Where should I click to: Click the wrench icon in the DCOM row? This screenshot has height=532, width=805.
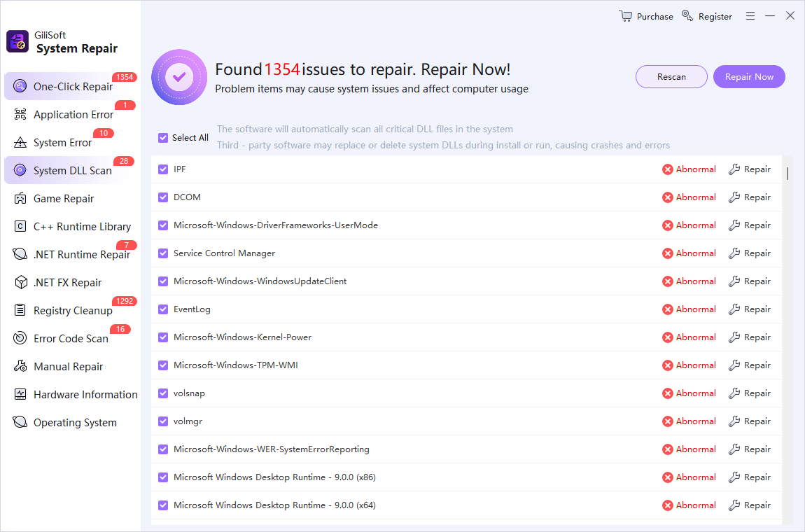(x=734, y=197)
